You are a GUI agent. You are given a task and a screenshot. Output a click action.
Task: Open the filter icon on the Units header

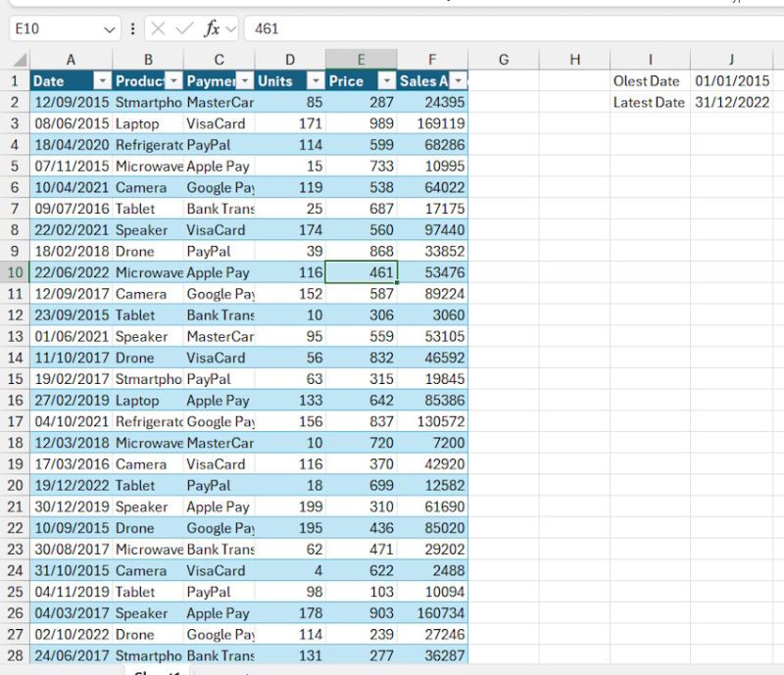[317, 80]
